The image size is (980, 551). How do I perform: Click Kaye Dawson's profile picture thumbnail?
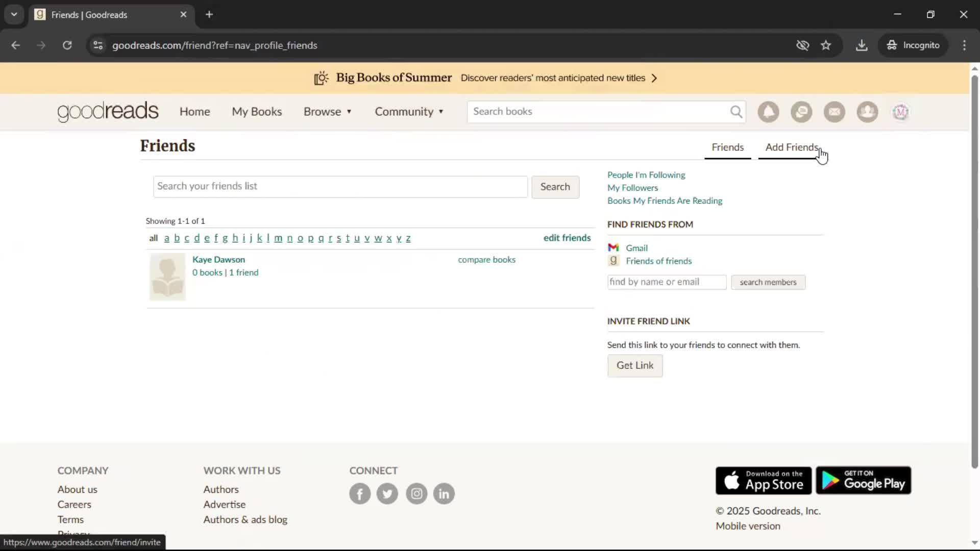(167, 277)
